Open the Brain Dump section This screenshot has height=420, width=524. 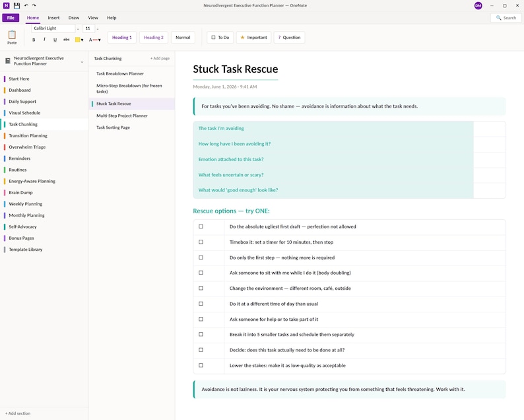pos(44,192)
